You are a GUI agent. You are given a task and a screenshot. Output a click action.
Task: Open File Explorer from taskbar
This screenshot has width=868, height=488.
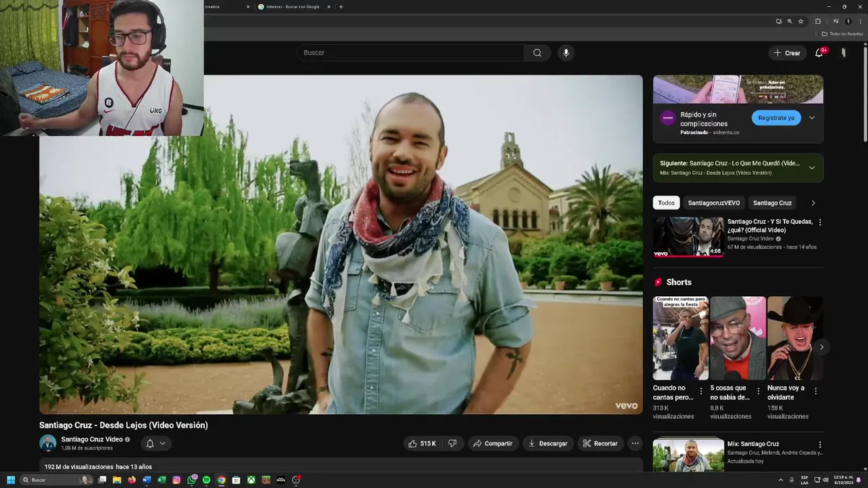[117, 480]
